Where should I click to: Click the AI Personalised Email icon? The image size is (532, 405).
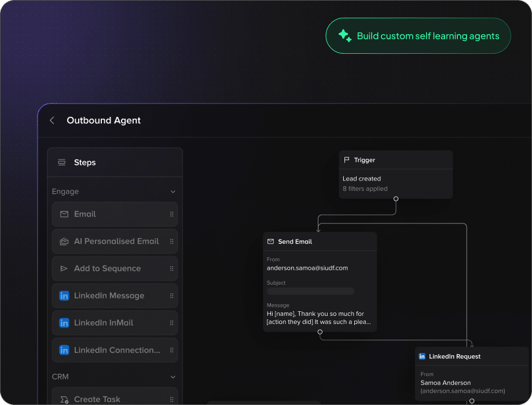click(64, 241)
